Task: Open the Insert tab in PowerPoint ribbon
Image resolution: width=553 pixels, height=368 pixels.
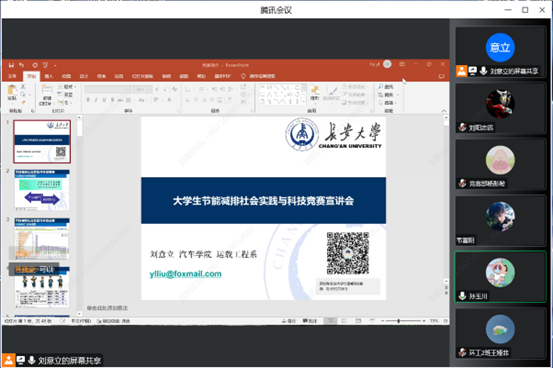Action: [x=49, y=76]
